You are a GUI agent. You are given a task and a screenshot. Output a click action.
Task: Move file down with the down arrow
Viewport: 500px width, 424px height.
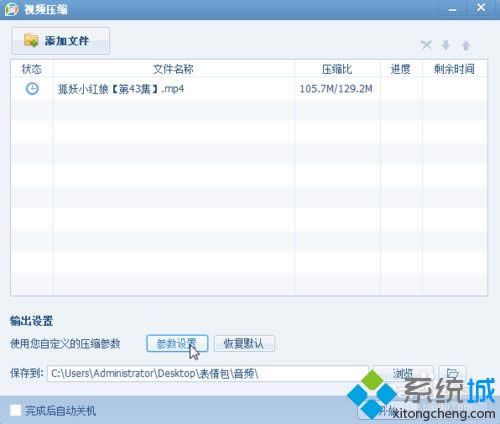coord(446,45)
